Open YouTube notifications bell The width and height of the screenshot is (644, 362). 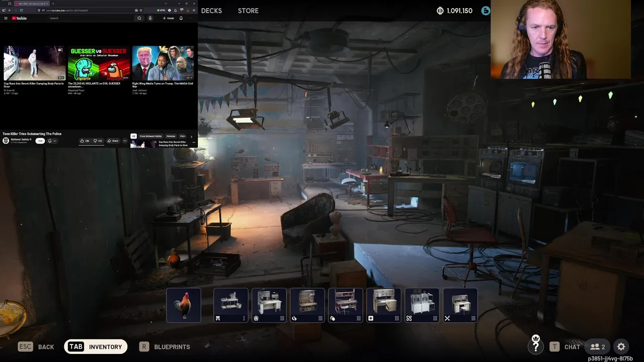tap(181, 18)
